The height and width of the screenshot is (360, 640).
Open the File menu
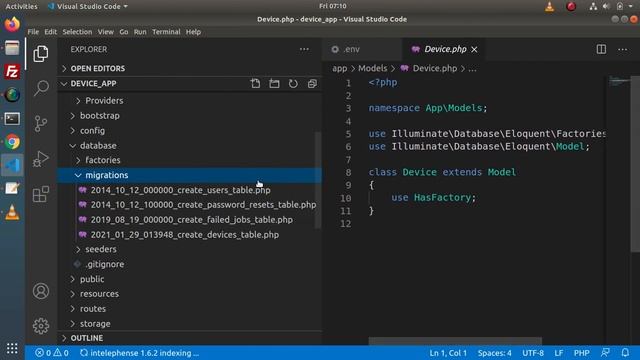33,32
